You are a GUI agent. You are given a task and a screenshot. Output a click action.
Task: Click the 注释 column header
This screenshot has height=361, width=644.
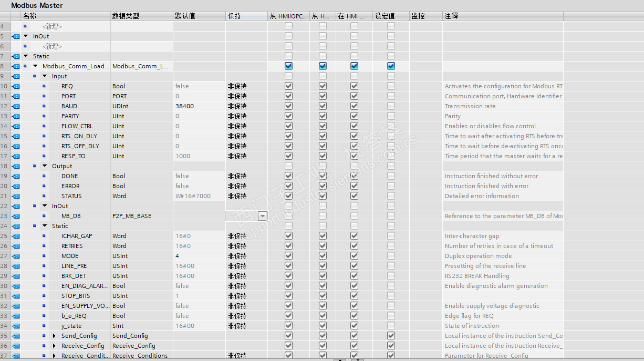(x=503, y=16)
